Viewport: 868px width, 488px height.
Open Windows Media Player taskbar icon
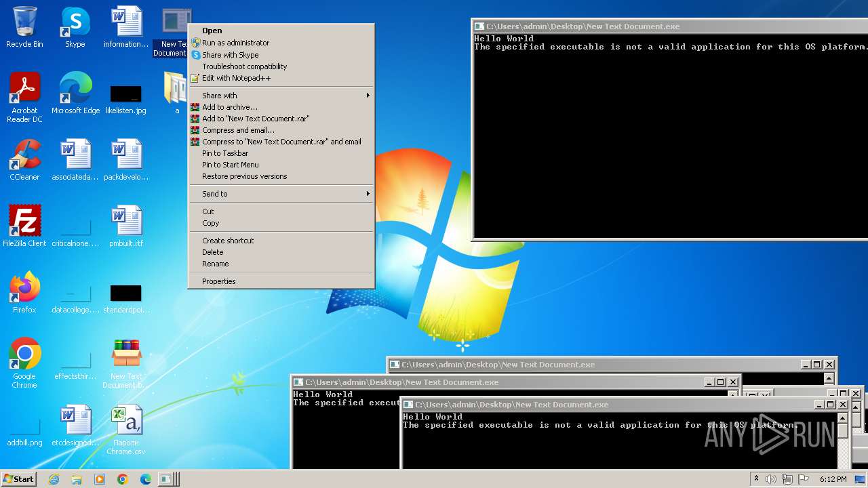[x=100, y=479]
